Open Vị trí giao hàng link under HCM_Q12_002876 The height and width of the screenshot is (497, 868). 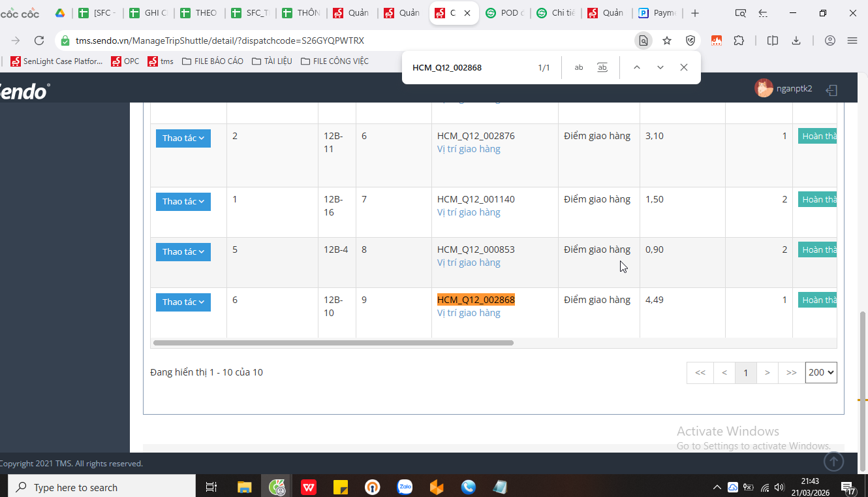pos(469,149)
